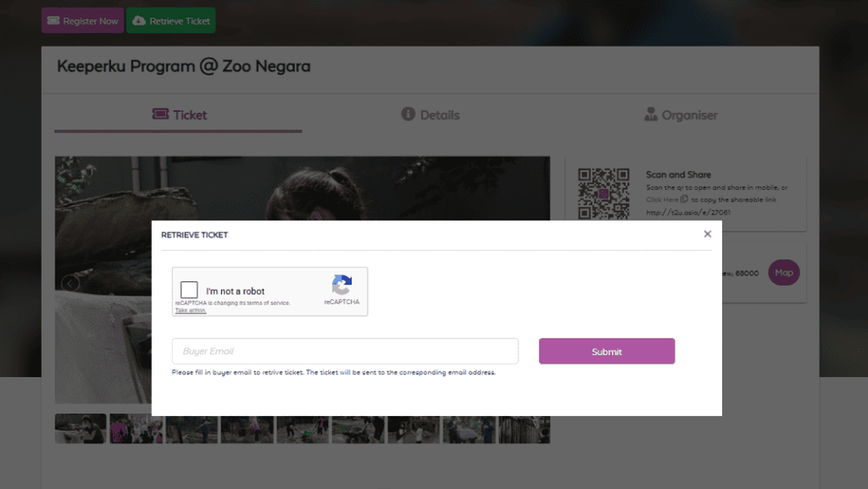The width and height of the screenshot is (868, 489).
Task: Select the first gallery thumbnail
Action: (x=80, y=429)
